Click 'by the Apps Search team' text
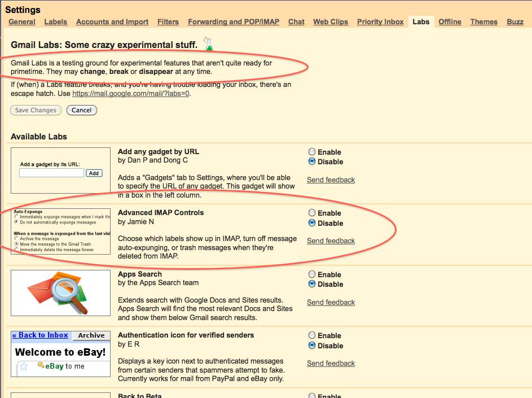Screen dimensions: 532x398 (x=158, y=282)
